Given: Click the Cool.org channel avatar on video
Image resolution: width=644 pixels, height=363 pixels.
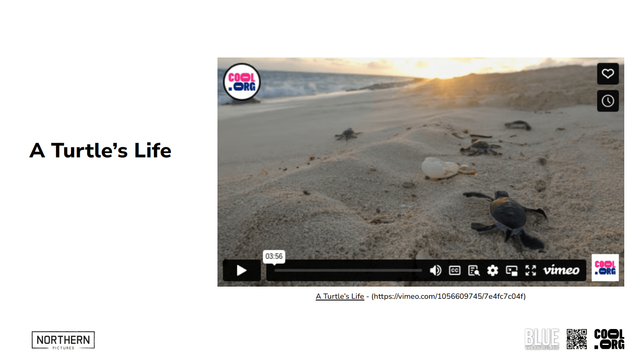Looking at the screenshot, I should (242, 82).
